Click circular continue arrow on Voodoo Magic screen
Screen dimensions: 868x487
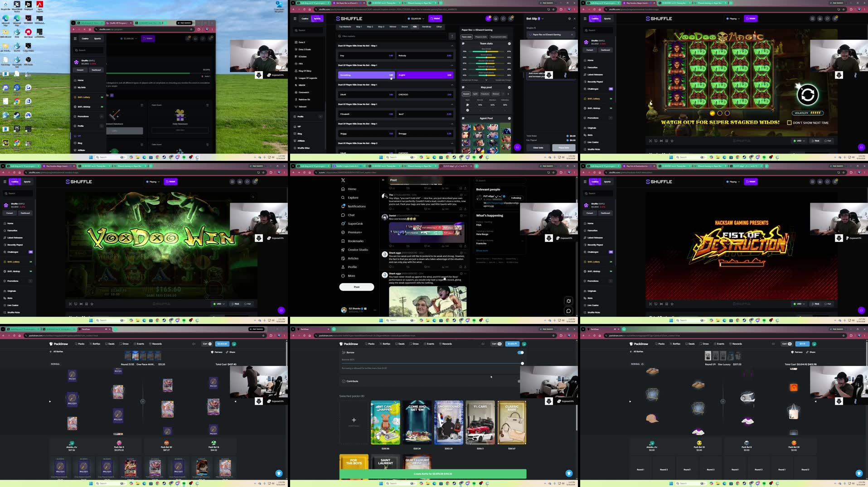click(x=807, y=95)
